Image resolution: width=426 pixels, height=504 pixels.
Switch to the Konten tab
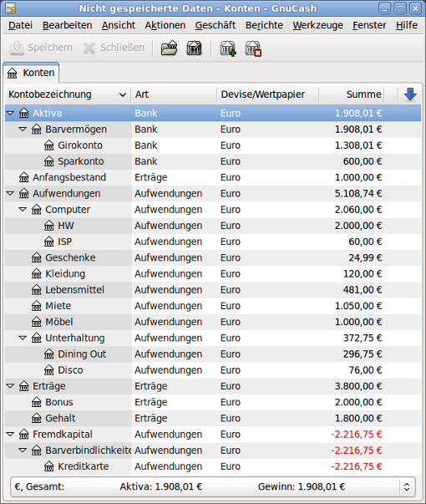coord(31,73)
